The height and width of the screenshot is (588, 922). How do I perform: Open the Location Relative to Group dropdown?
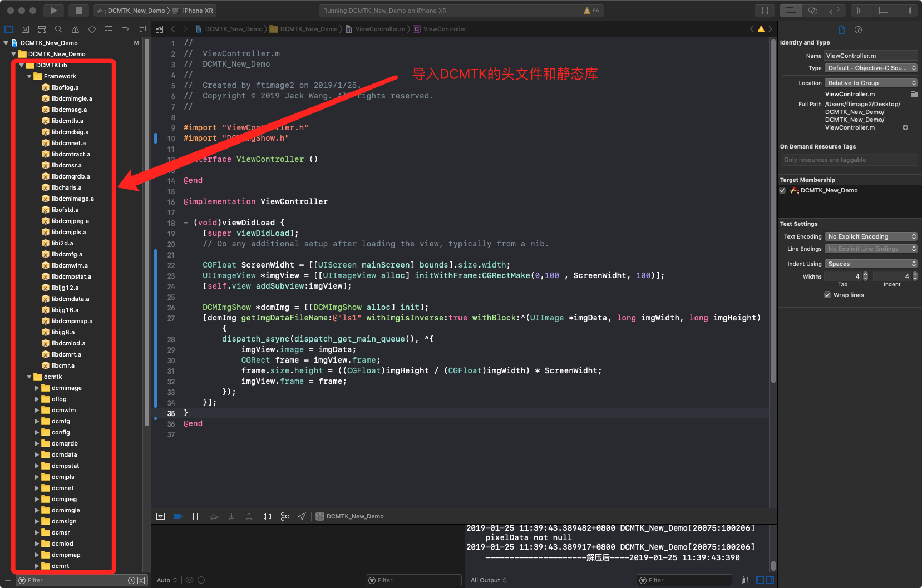click(871, 83)
